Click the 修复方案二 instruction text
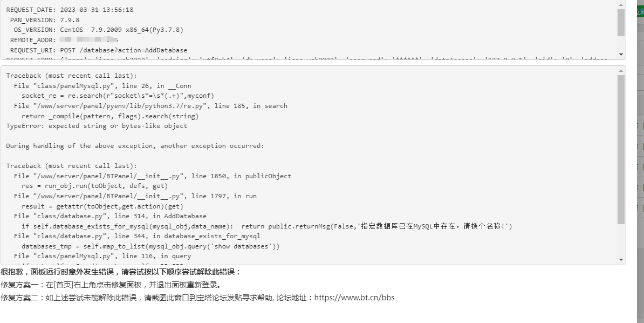This screenshot has height=323, width=644. point(135,297)
